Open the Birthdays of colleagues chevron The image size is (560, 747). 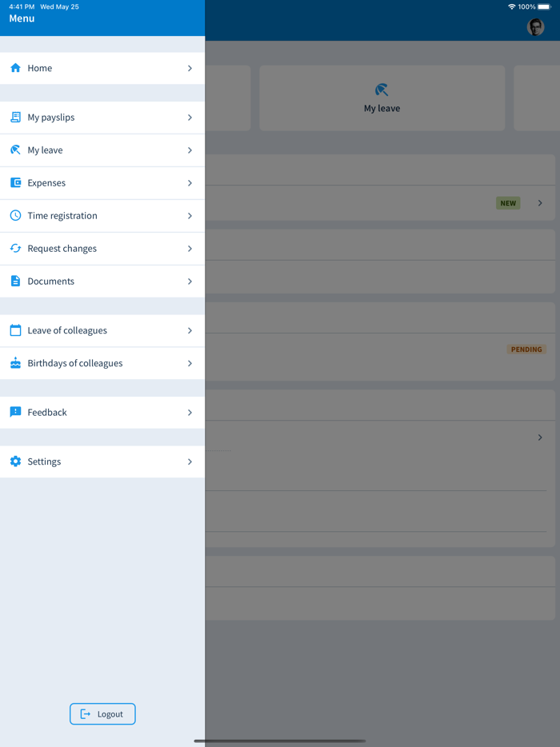190,363
